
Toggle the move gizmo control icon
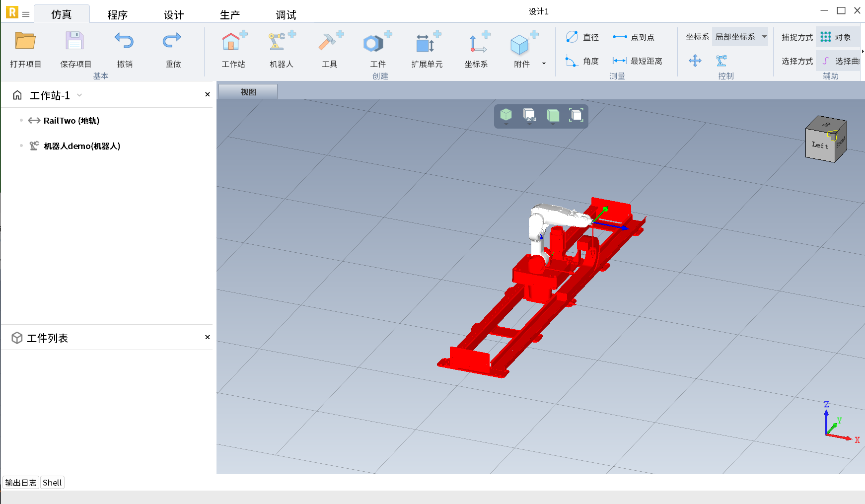pos(695,61)
